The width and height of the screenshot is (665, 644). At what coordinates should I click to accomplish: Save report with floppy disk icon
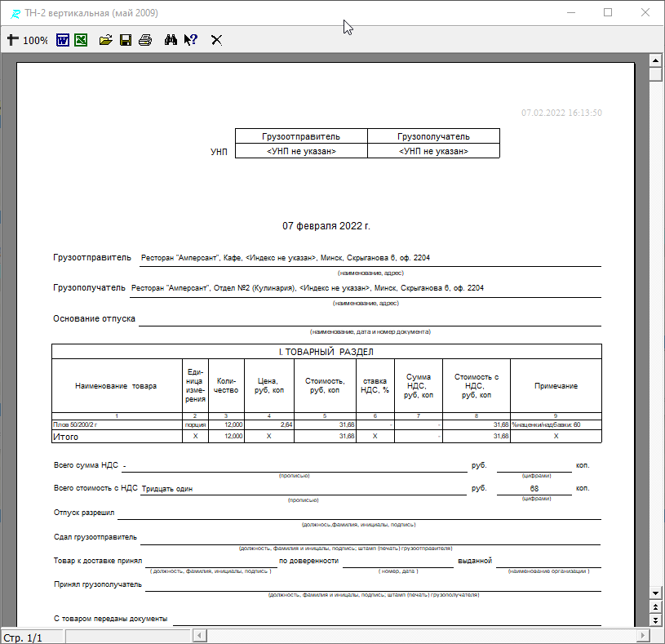click(126, 40)
